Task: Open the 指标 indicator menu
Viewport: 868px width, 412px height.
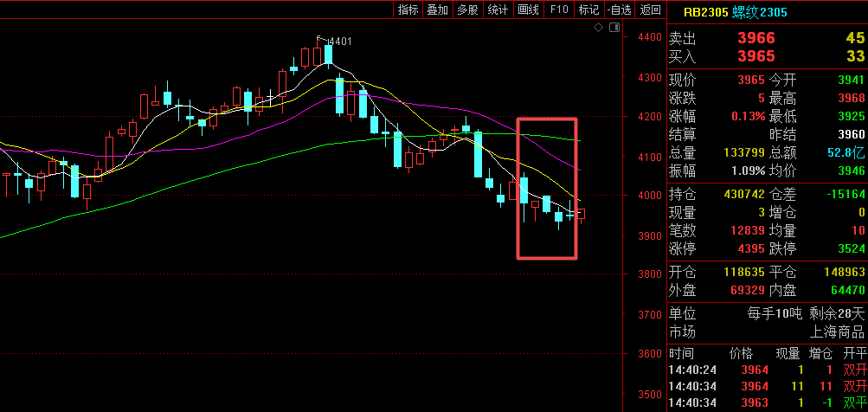Action: click(408, 10)
